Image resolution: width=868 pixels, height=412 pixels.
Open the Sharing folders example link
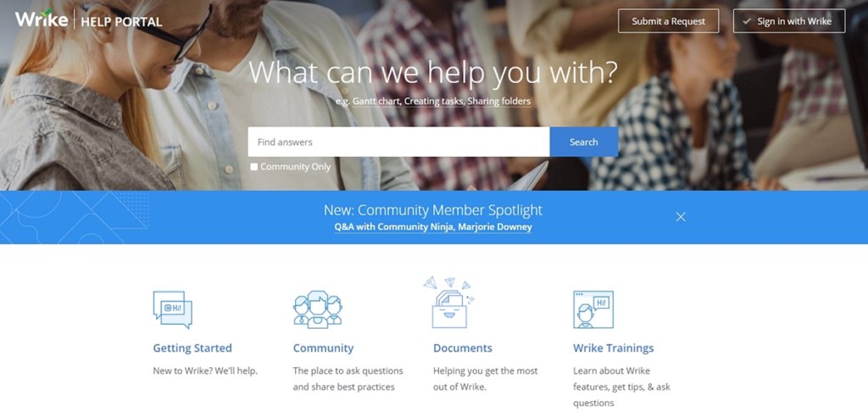[x=498, y=102]
